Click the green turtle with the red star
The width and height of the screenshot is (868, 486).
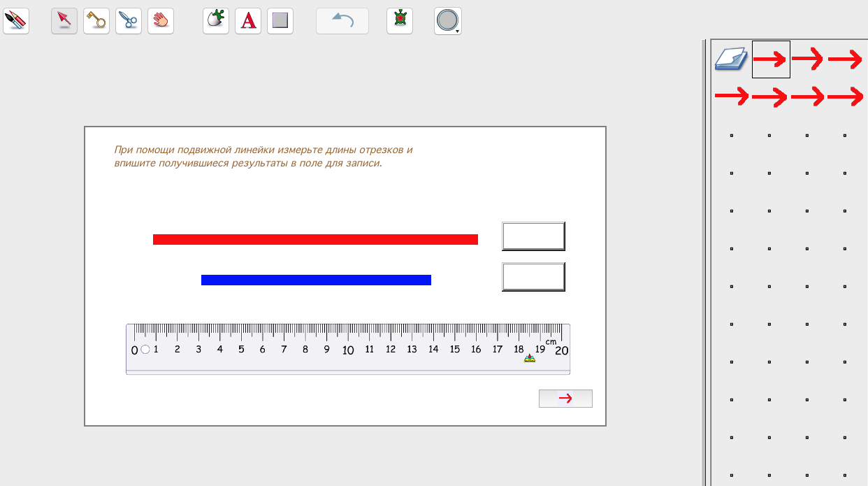(400, 21)
